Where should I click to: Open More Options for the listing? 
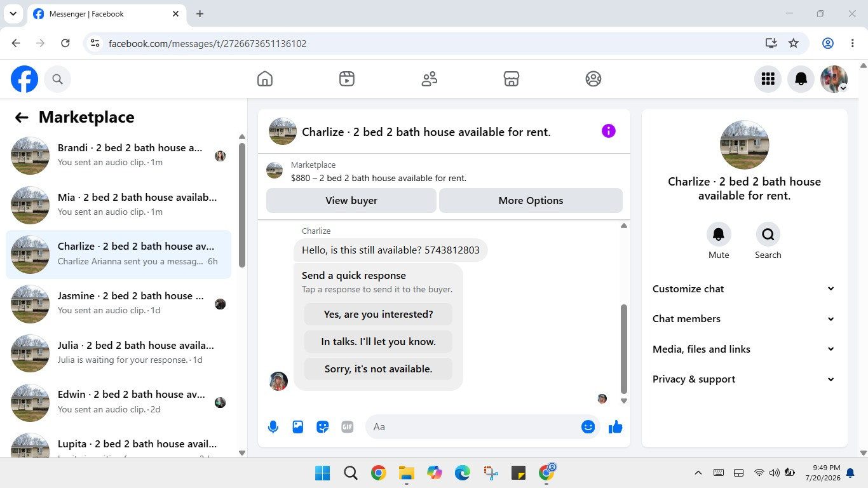pyautogui.click(x=531, y=201)
